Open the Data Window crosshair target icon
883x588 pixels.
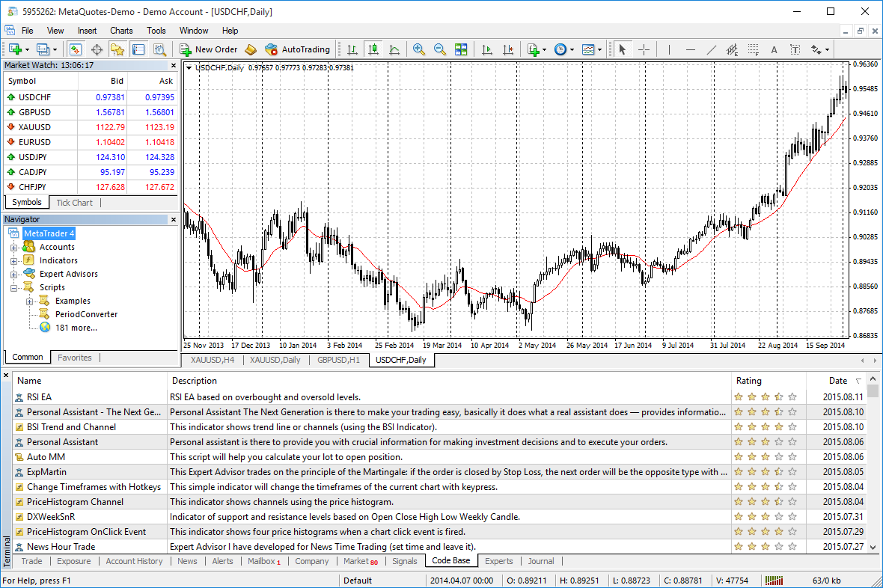97,49
